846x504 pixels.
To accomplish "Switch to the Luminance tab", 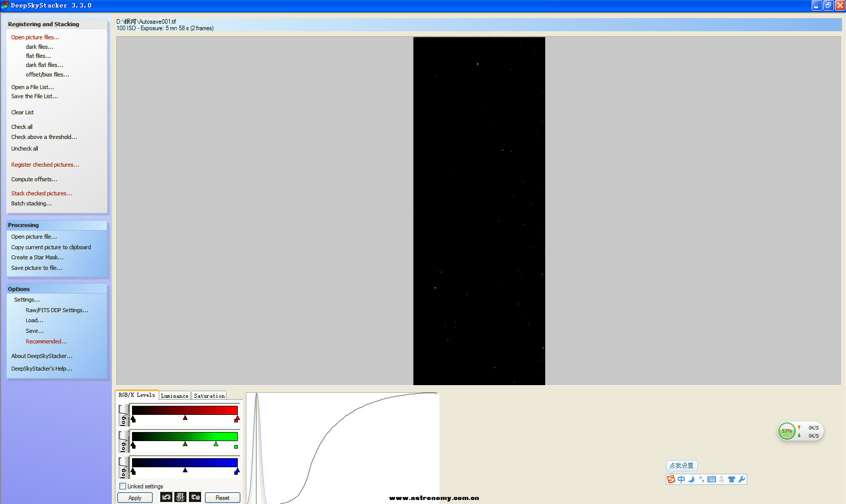I will click(x=174, y=396).
